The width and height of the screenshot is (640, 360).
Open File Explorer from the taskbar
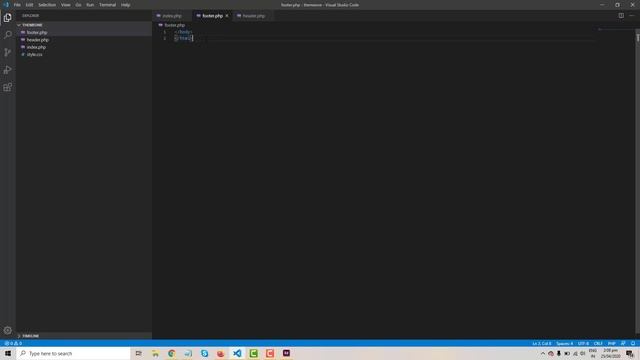click(x=155, y=353)
